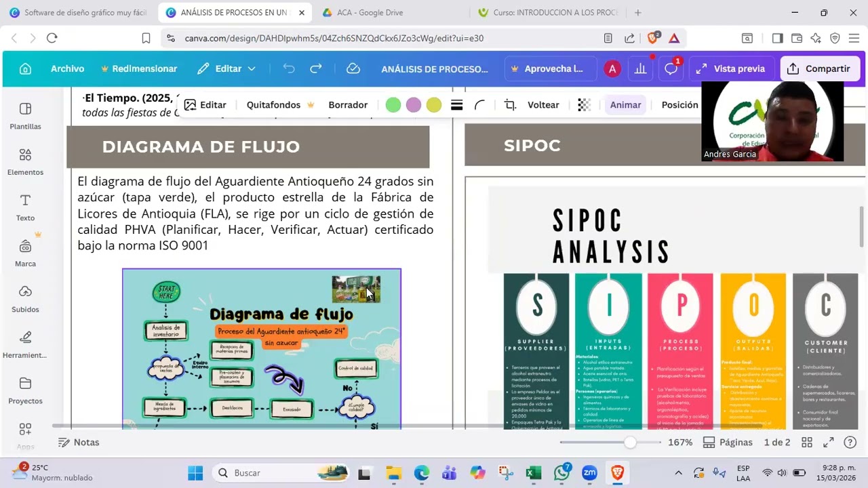Viewport: 868px width, 488px height.
Task: Open the Notas panel
Action: point(79,442)
